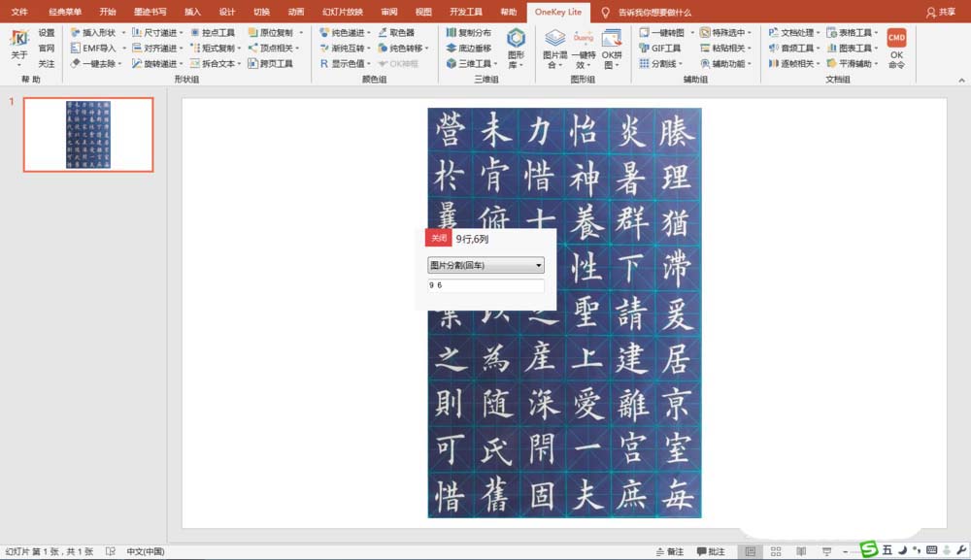
Task: Click the 设置 settings button
Action: point(47,32)
